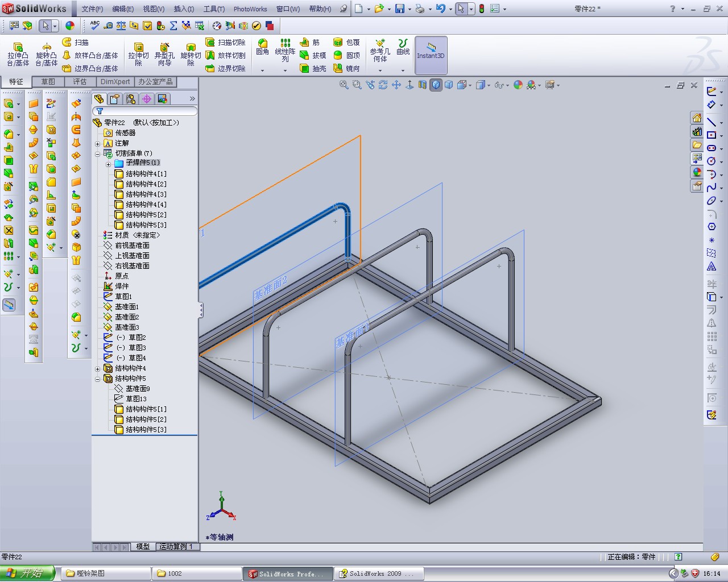Click the Revolved Cut (旋转切除) tool

point(191,55)
